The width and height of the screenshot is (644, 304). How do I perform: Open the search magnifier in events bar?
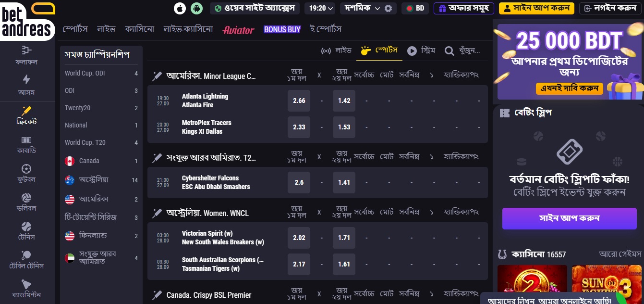(x=450, y=51)
